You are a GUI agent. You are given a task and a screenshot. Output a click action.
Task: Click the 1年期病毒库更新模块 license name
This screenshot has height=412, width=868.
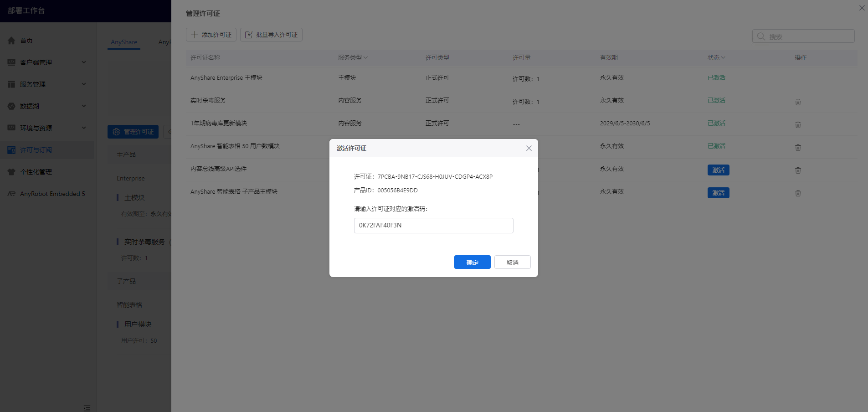tap(219, 123)
